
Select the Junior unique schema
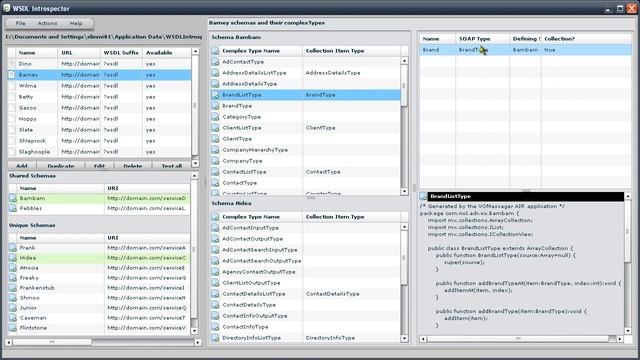(99, 308)
